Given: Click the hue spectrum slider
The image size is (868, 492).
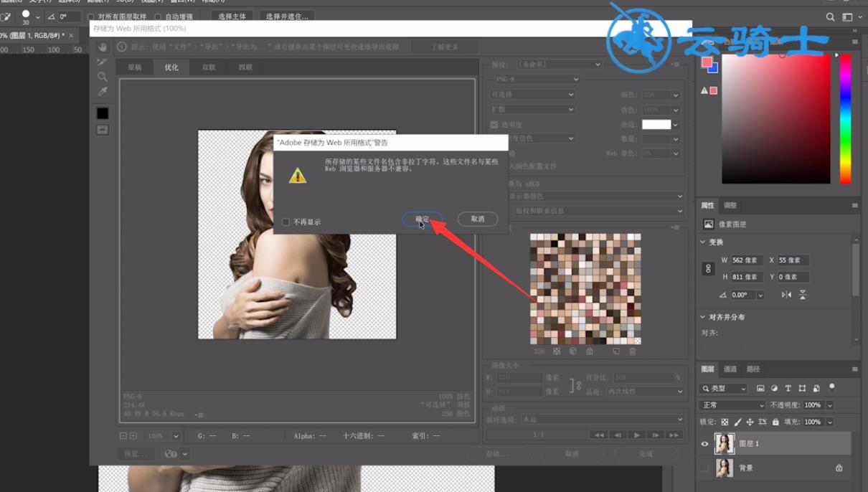Looking at the screenshot, I should point(845,118).
